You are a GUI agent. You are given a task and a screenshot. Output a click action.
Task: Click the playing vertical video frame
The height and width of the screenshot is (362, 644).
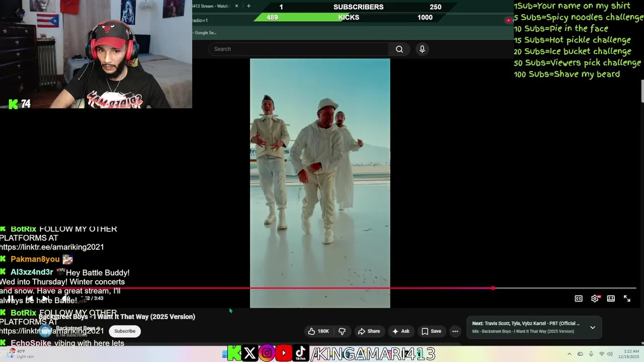point(320,183)
